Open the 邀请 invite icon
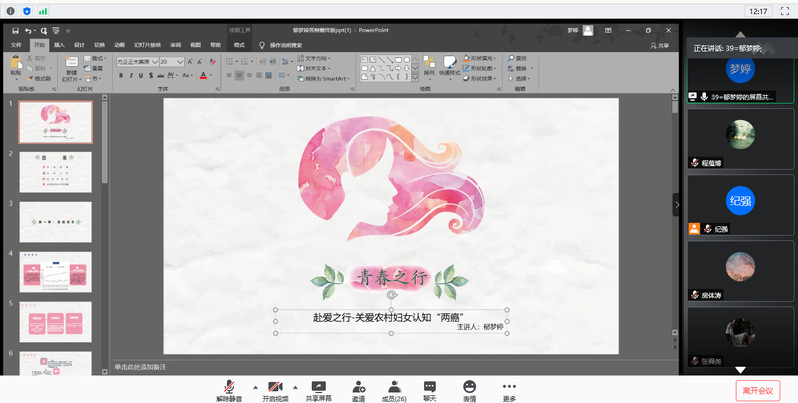 point(358,387)
